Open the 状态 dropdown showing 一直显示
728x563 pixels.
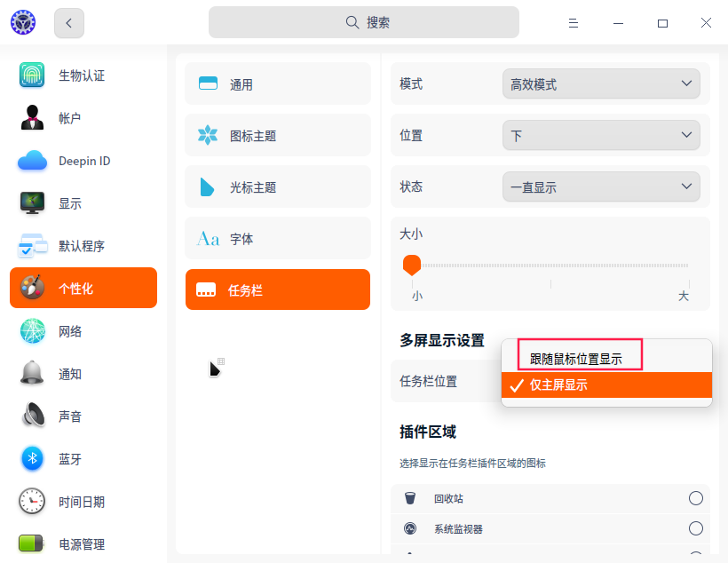(x=601, y=186)
